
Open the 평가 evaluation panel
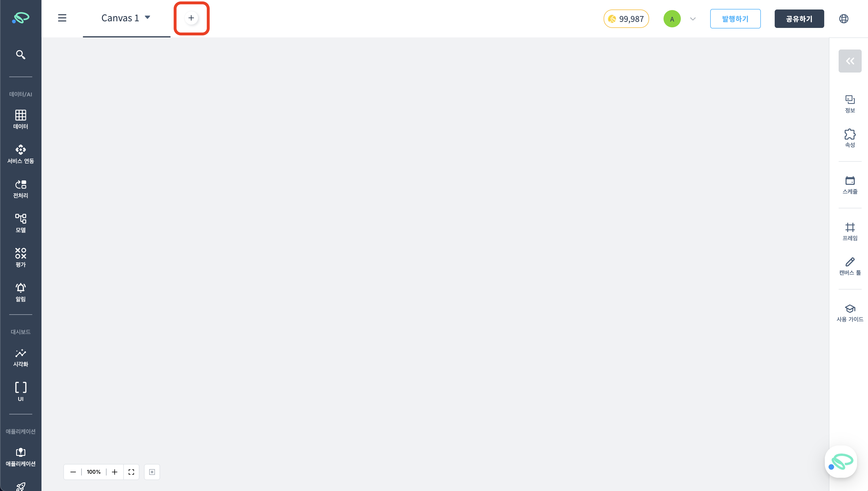pyautogui.click(x=20, y=258)
